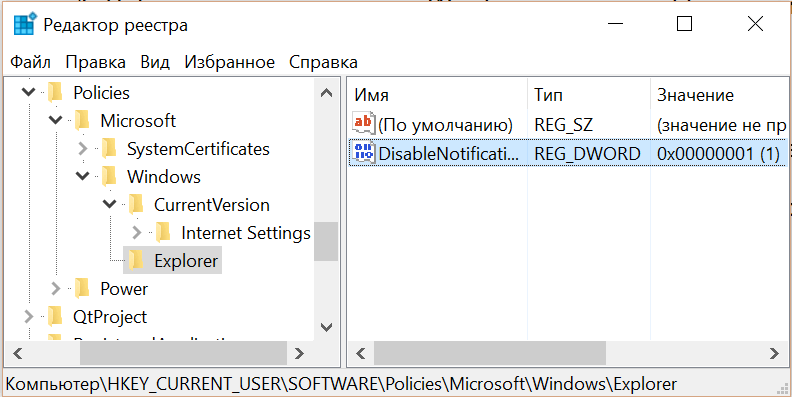Image resolution: width=792 pixels, height=397 pixels.
Task: Collapse the Policies tree node
Action: point(29,92)
